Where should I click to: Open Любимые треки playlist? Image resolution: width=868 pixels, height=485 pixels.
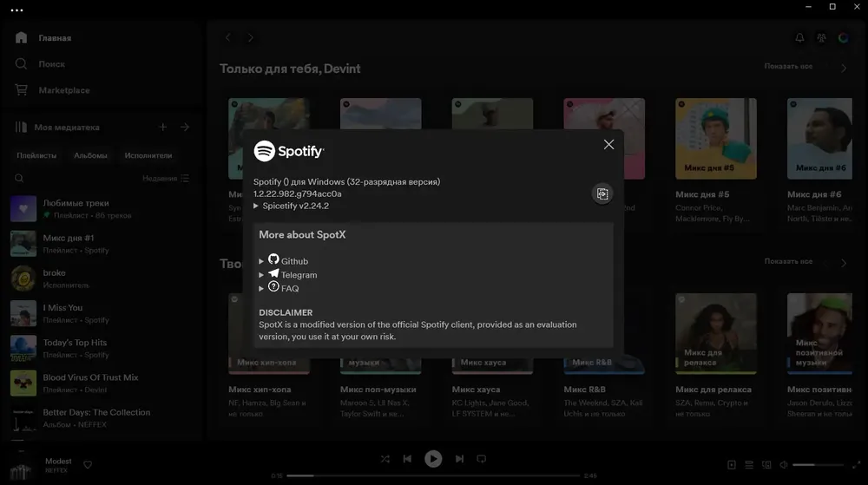(102, 208)
